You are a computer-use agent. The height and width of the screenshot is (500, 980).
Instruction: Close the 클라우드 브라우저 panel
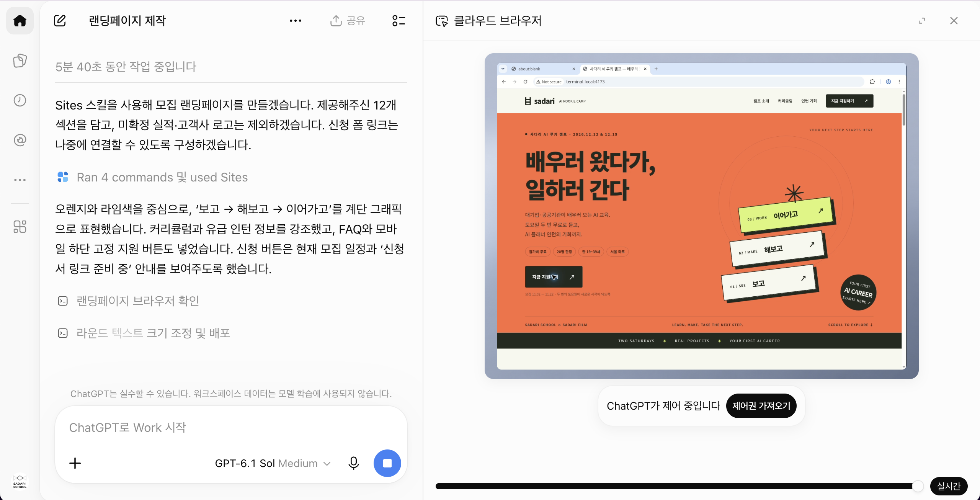954,21
